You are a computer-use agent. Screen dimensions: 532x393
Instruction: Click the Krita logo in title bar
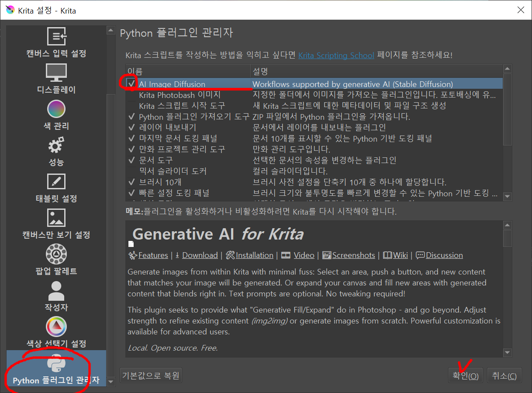pyautogui.click(x=10, y=10)
